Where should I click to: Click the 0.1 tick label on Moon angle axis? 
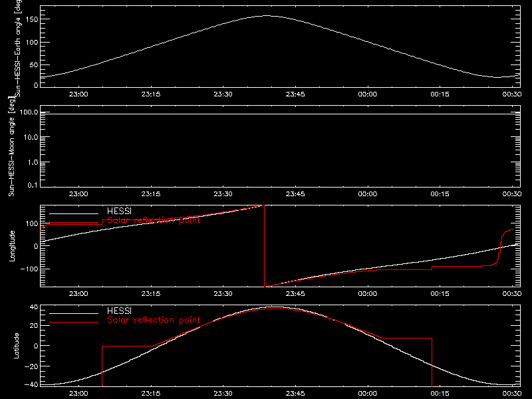[x=33, y=185]
